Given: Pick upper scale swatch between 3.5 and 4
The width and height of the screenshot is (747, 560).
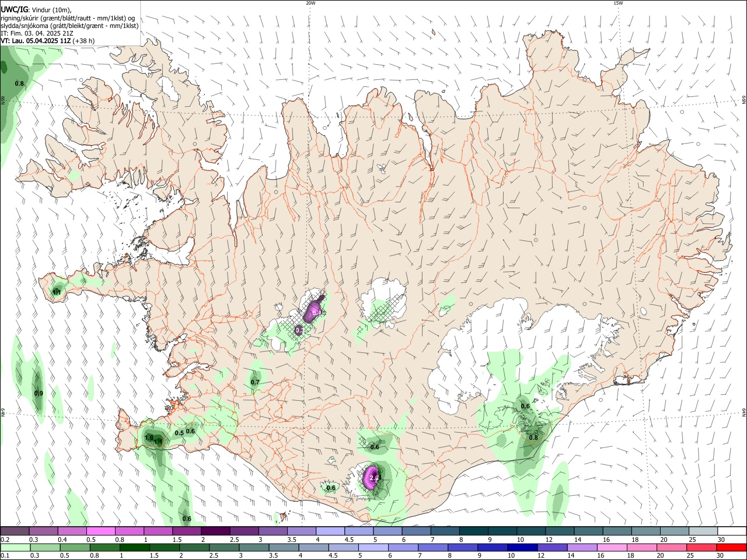Looking at the screenshot, I should (302, 531).
